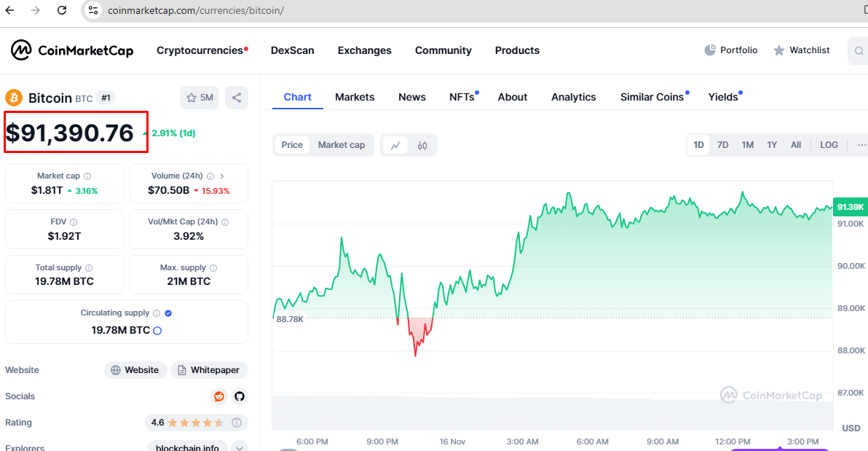Select the Price chart toggle
Screen dimensions: 868x451
tap(292, 145)
